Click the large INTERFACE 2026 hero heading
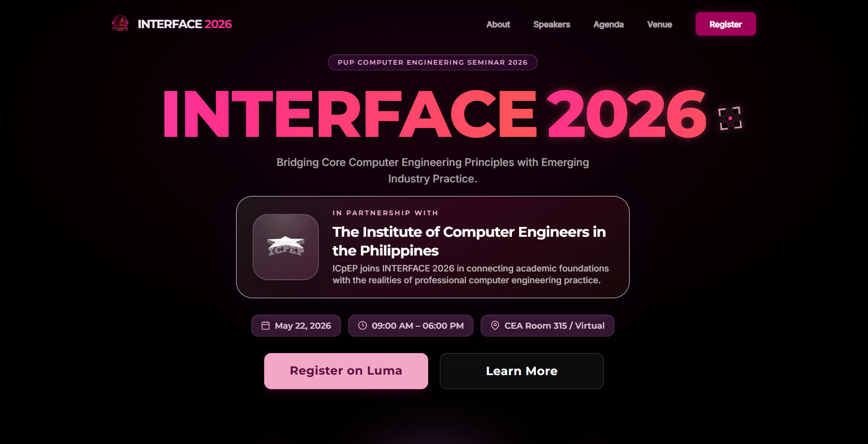The width and height of the screenshot is (868, 444). coord(434,114)
